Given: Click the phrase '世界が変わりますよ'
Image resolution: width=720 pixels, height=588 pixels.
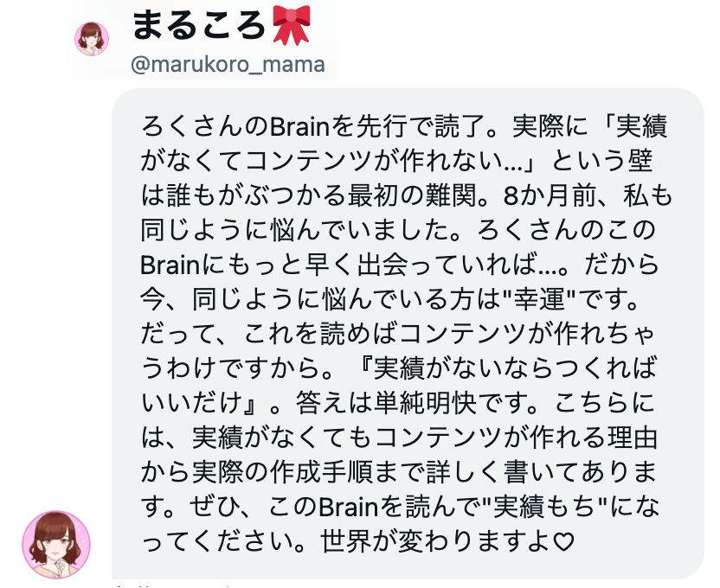Looking at the screenshot, I should (x=436, y=541).
